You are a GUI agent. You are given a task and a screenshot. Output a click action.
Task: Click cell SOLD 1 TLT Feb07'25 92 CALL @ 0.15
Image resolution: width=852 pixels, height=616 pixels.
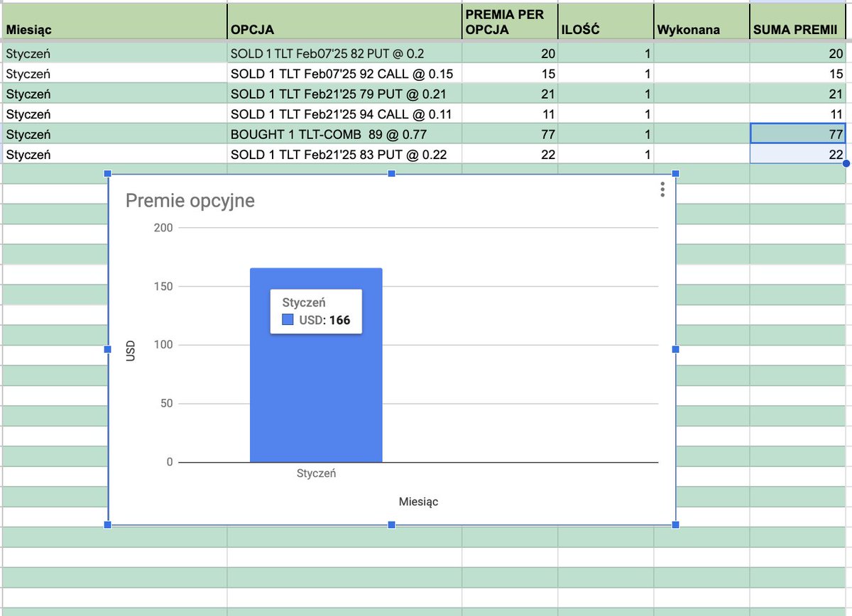pyautogui.click(x=344, y=73)
